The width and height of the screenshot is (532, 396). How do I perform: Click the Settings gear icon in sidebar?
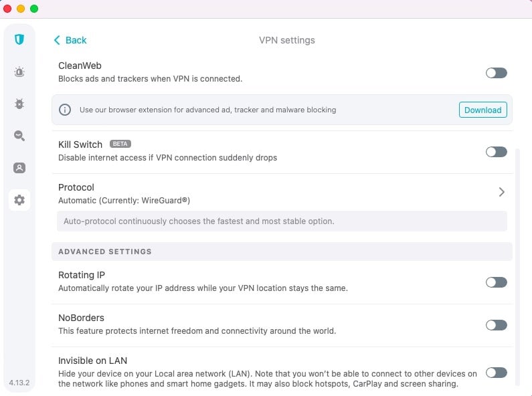(19, 200)
